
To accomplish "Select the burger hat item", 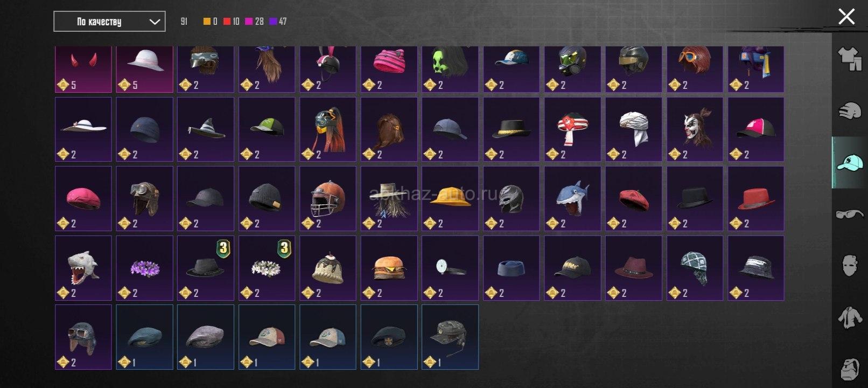I will click(x=389, y=268).
